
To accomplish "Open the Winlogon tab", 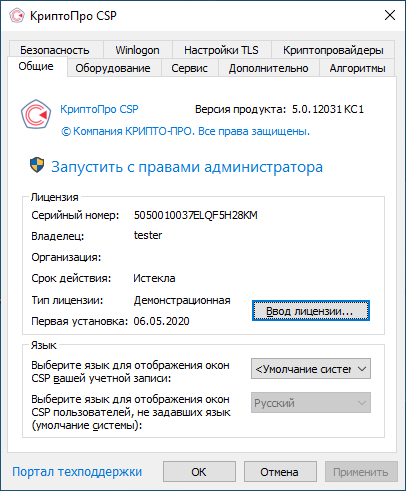I will coord(137,50).
